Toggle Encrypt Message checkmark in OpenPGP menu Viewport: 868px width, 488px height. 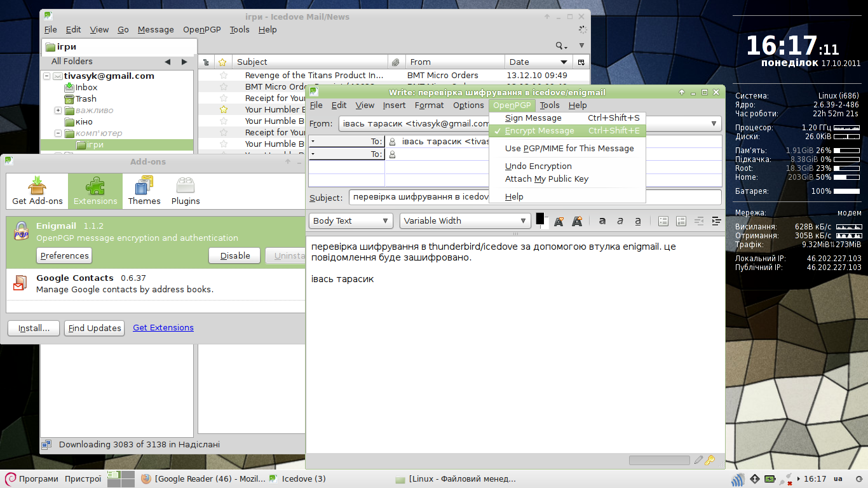(x=567, y=131)
